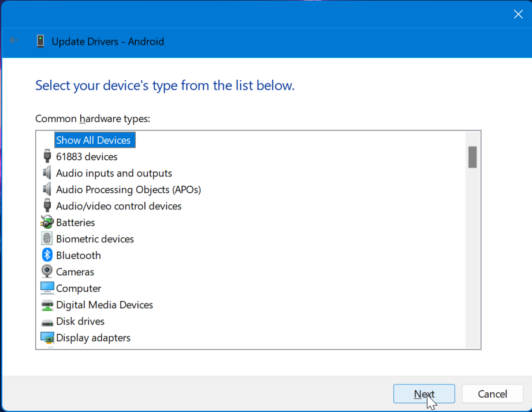Viewport: 532px width, 412px height.
Task: Click the scrollbar thumb in the device list
Action: coord(473,157)
